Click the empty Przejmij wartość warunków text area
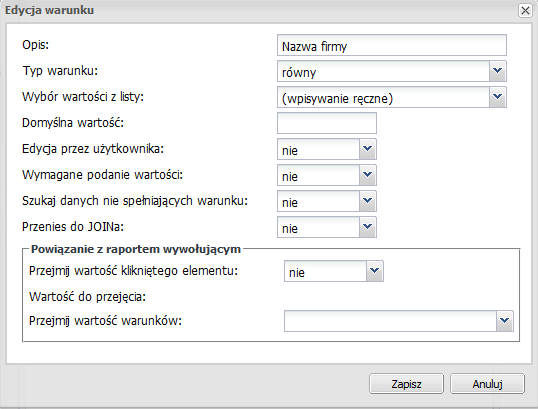This screenshot has height=409, width=538. coord(390,321)
